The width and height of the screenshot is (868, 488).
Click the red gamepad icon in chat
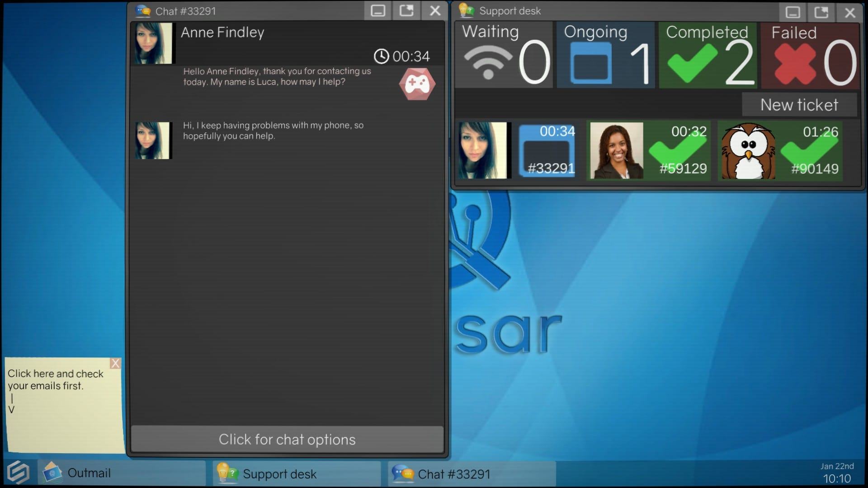click(417, 84)
